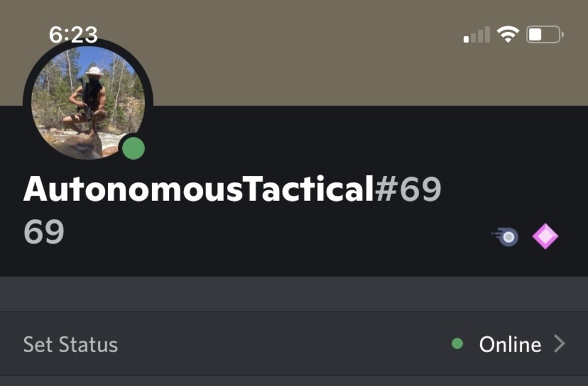Tap the partially visible row below Set Status
This screenshot has height=386, width=588.
pos(294,381)
